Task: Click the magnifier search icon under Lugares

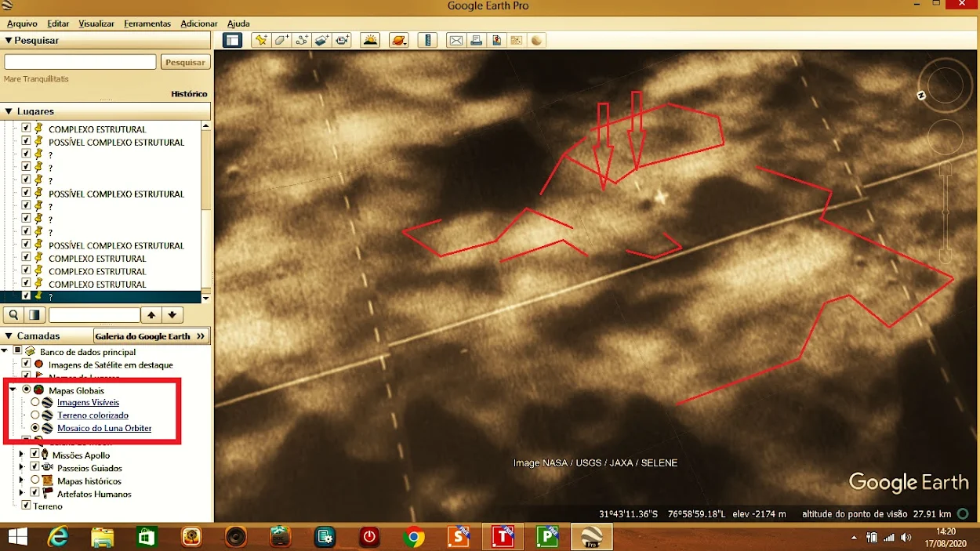Action: click(x=13, y=315)
